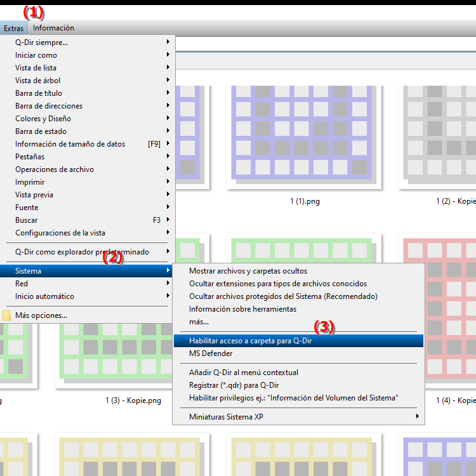
Task: Click the más... entry
Action: point(298,322)
